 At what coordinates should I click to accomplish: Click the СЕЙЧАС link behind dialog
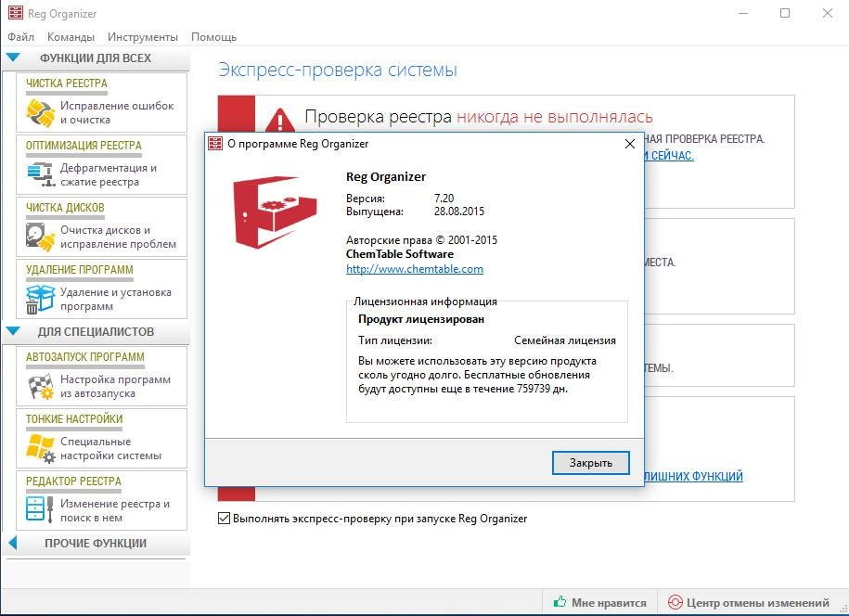(x=669, y=156)
